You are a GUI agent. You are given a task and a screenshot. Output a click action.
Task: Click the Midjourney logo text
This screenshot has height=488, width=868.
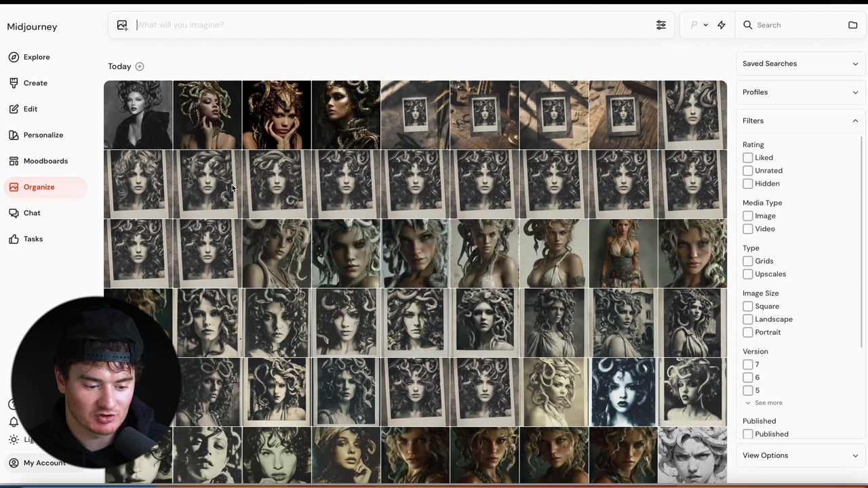click(32, 27)
